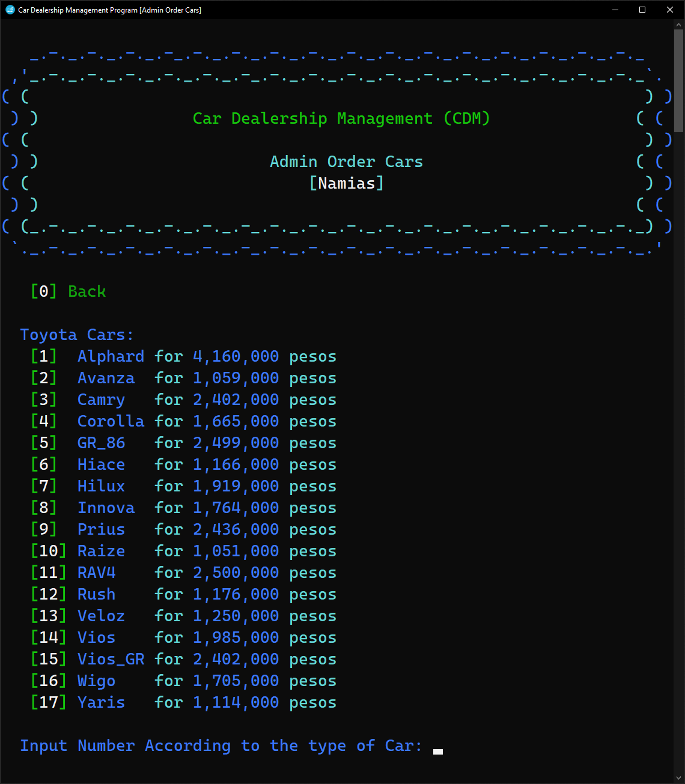This screenshot has height=784, width=685.
Task: Click the vertical scrollbar thumb
Action: (679, 81)
